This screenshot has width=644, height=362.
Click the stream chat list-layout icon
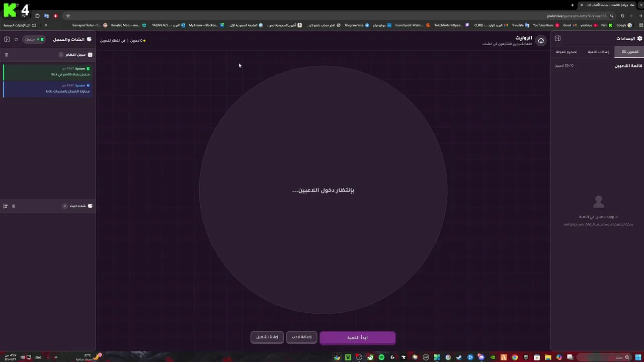click(6, 206)
